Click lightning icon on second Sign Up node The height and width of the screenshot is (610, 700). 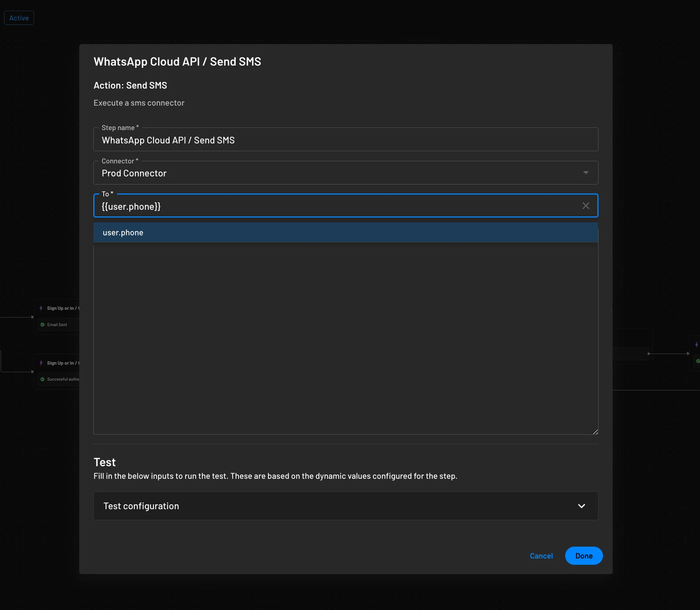point(41,363)
